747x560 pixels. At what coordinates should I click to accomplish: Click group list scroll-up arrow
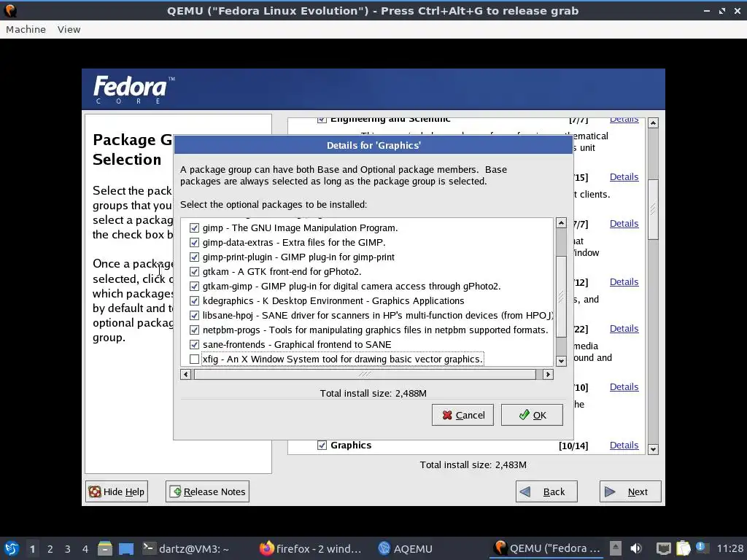[x=653, y=122]
